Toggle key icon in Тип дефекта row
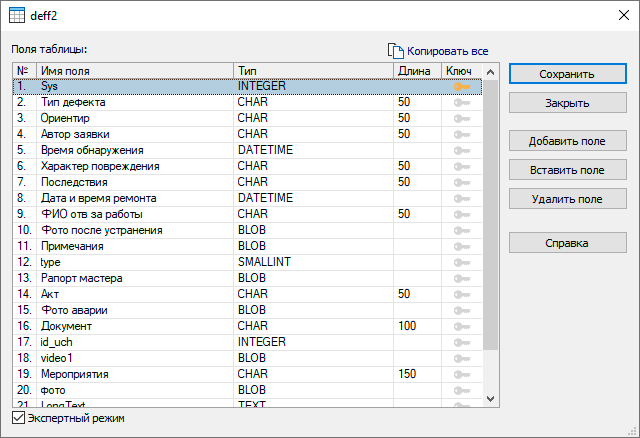The width and height of the screenshot is (640, 438). pyautogui.click(x=462, y=103)
